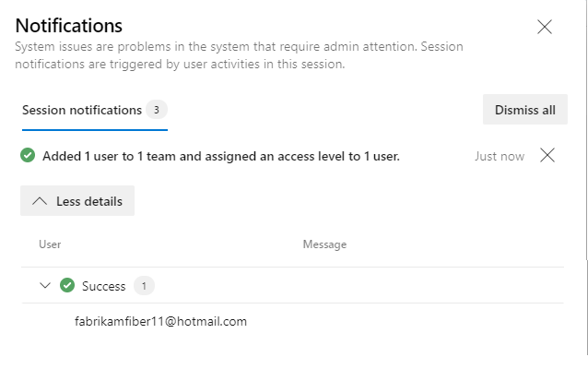Image resolution: width=588 pixels, height=381 pixels.
Task: Click the Message column header
Action: coord(324,244)
